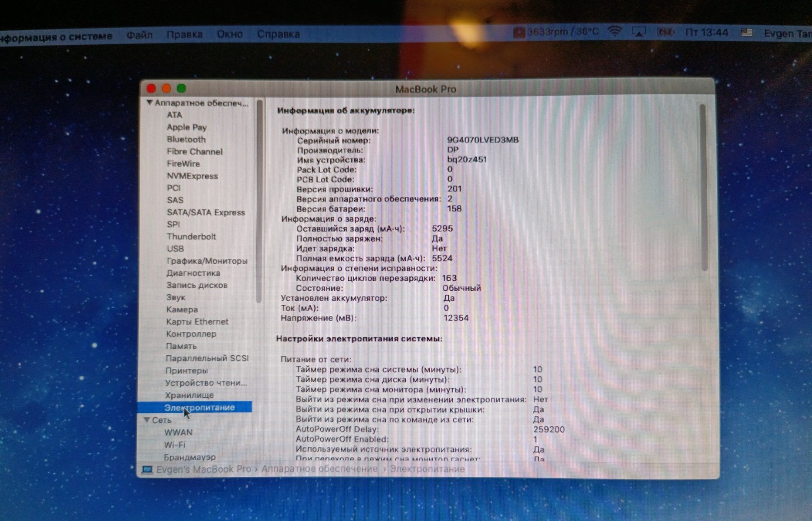The height and width of the screenshot is (521, 812).
Task: Click Электропитание in the path bar
Action: [x=427, y=469]
